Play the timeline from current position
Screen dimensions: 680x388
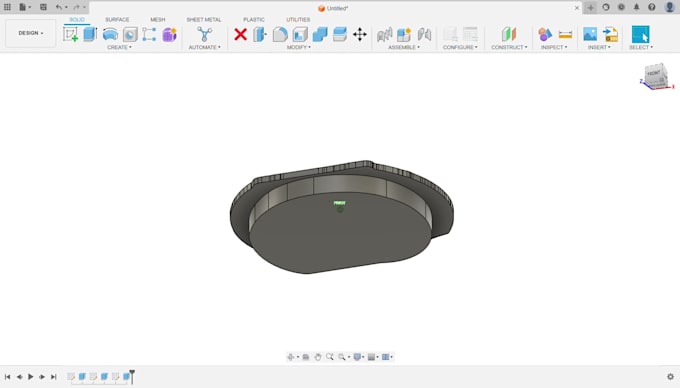click(30, 377)
